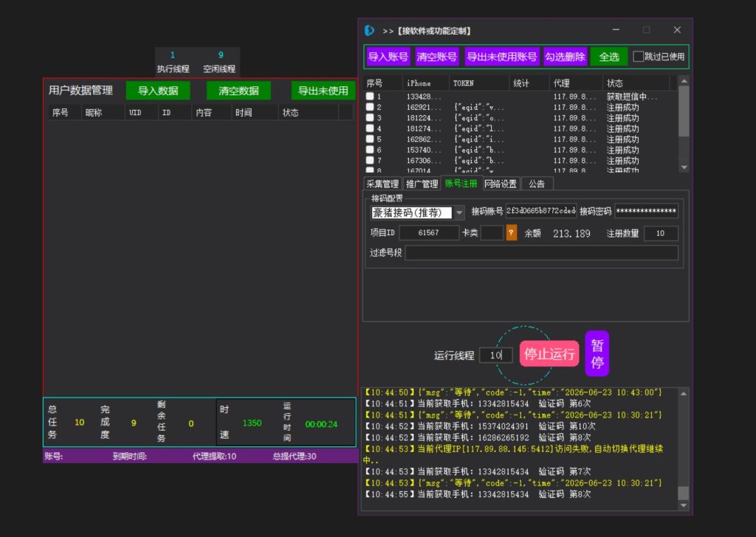Image resolution: width=756 pixels, height=537 pixels.
Task: Click the empty 卡类 input box
Action: (x=492, y=232)
